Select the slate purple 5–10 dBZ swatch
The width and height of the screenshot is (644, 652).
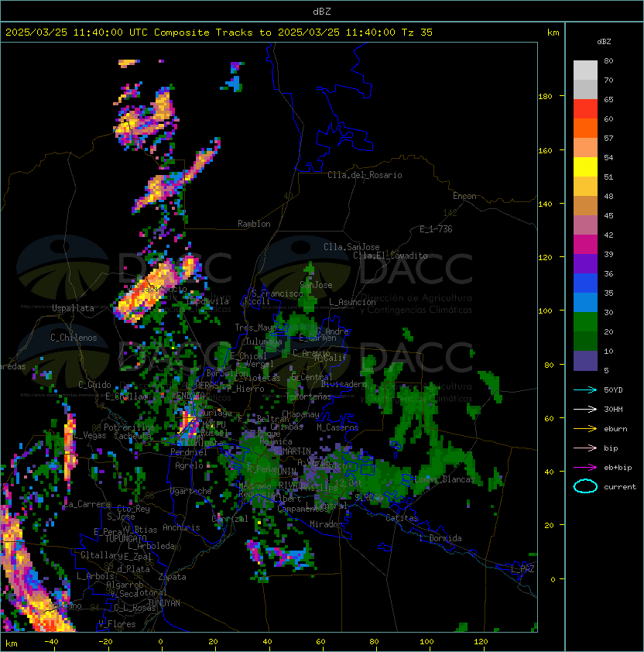(585, 361)
